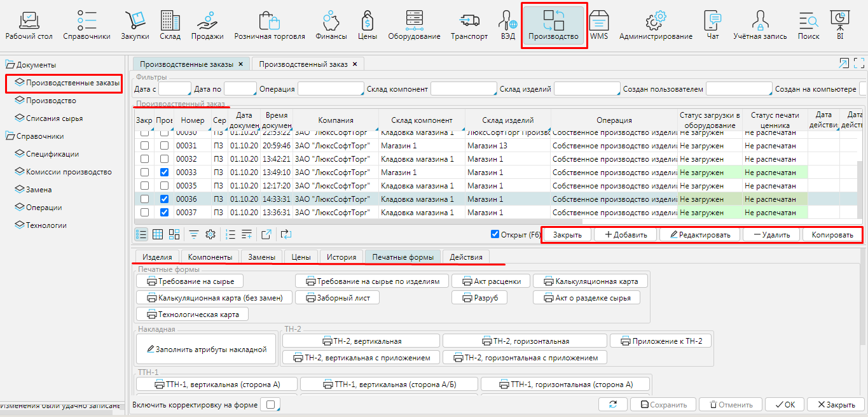Open the Транспорт truck module
Viewport: 868px width, 417px height.
click(469, 25)
